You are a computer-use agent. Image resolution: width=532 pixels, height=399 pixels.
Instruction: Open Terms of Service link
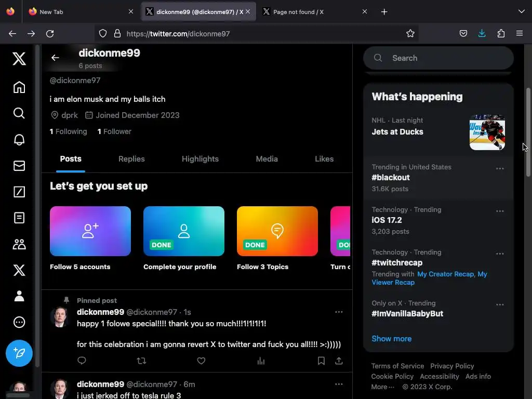tap(397, 366)
